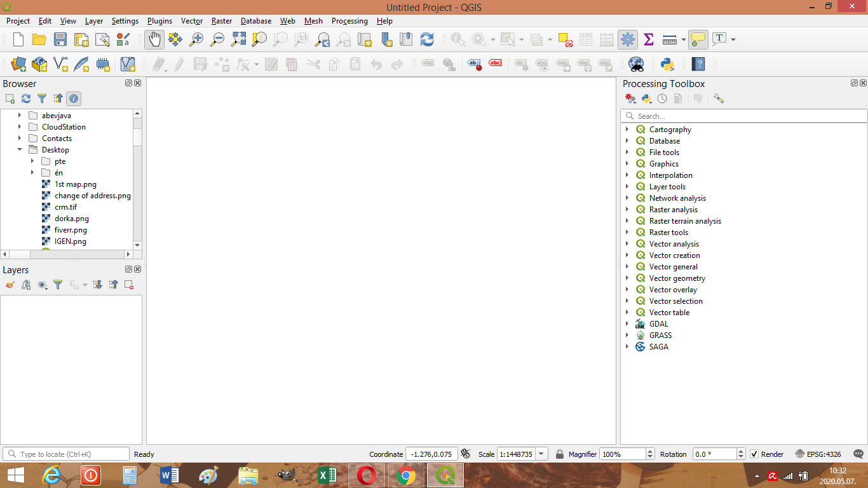This screenshot has height=488, width=868.
Task: Disable Map Tips in the toolbar
Action: pyautogui.click(x=698, y=39)
